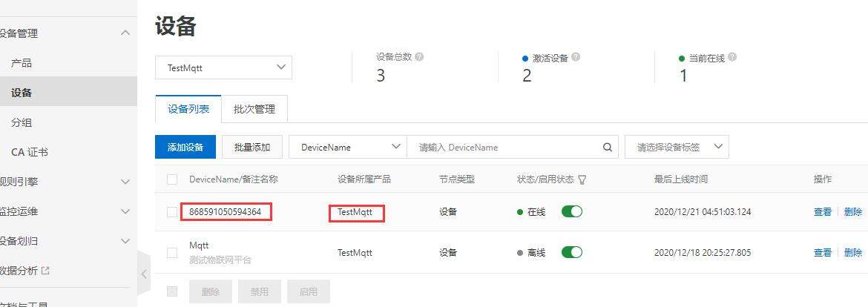Open the 状态/启用状态 filter funnel icon
Screen dimensions: 868x307
coord(582,179)
